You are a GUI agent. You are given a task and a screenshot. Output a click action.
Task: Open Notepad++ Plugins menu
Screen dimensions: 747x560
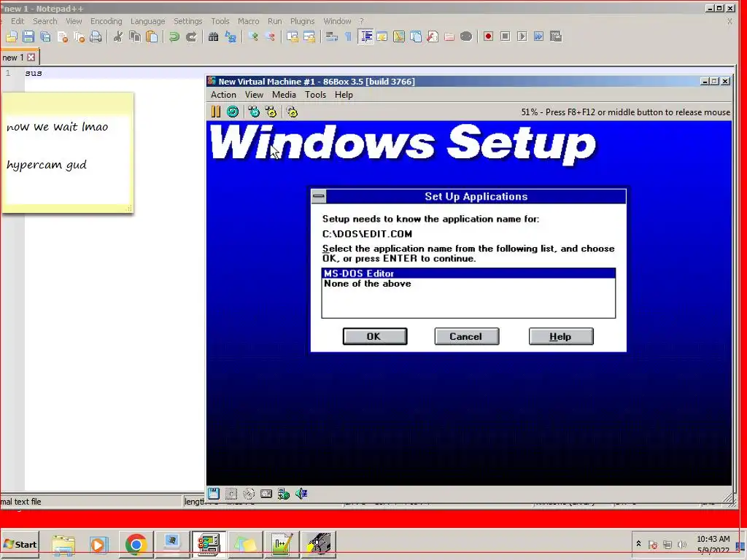tap(303, 21)
